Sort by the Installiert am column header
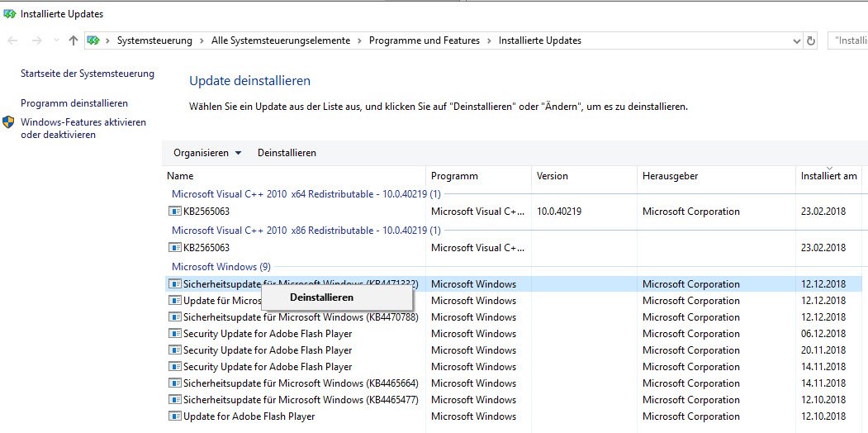Screen dimensions: 868x433 point(828,176)
